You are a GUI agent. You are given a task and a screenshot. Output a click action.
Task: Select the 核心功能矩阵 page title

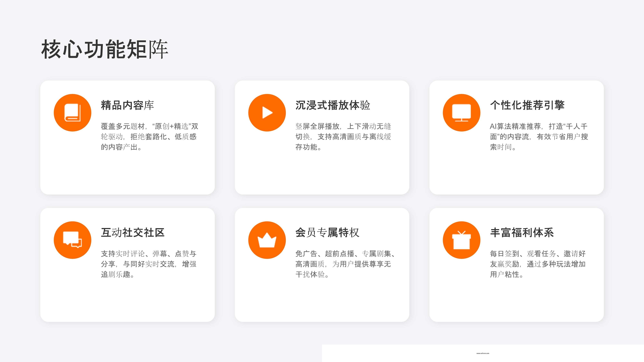(x=104, y=49)
